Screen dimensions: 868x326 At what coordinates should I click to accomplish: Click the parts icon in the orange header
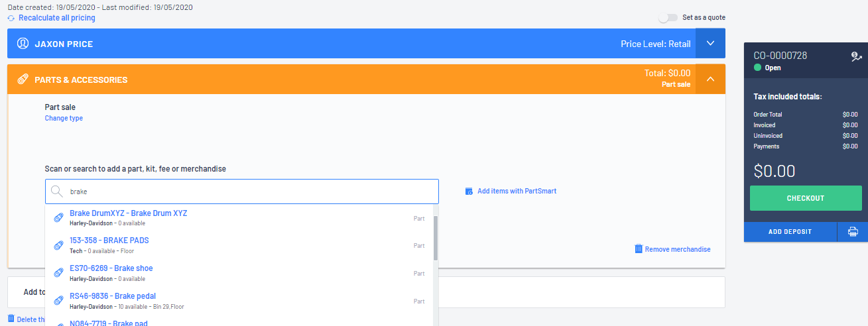pyautogui.click(x=23, y=80)
